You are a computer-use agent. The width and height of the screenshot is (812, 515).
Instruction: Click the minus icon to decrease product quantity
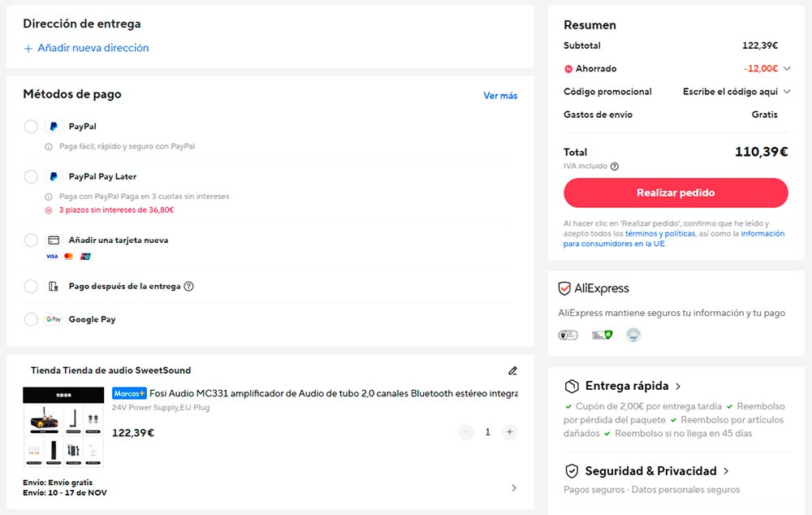466,432
